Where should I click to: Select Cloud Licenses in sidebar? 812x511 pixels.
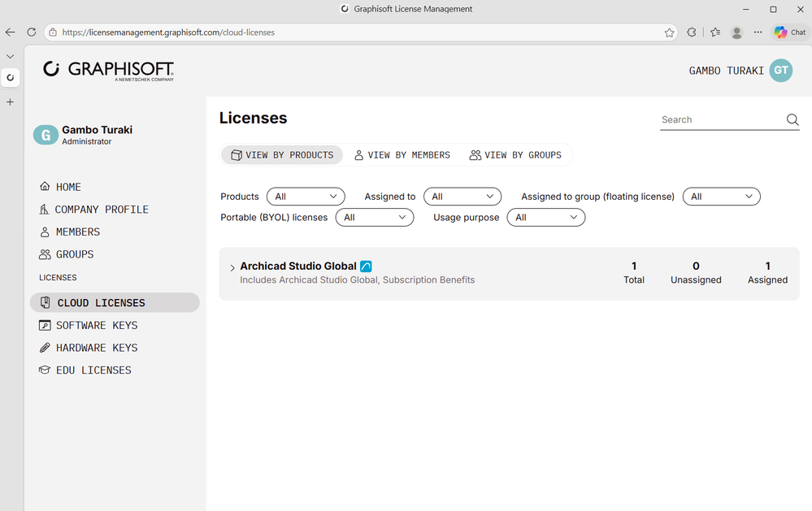[115, 303]
